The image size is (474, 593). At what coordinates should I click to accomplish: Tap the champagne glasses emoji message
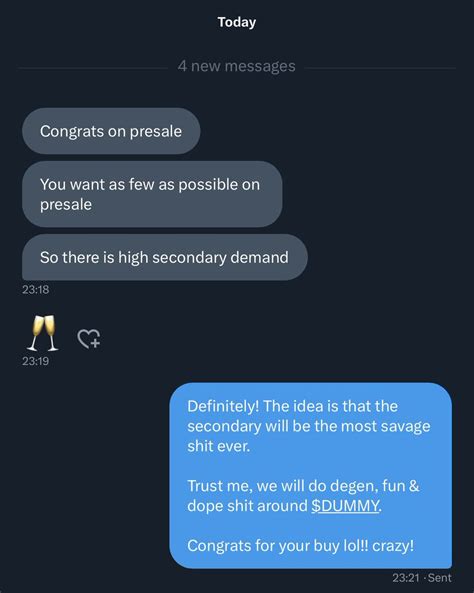tap(43, 333)
